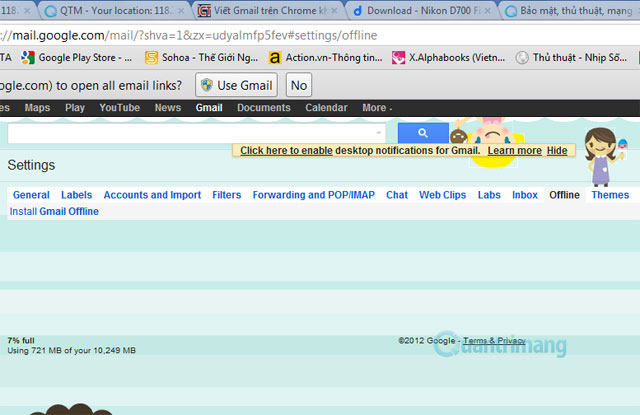This screenshot has height=415, width=640.
Task: Click the browser address bar URL
Action: tap(189, 36)
